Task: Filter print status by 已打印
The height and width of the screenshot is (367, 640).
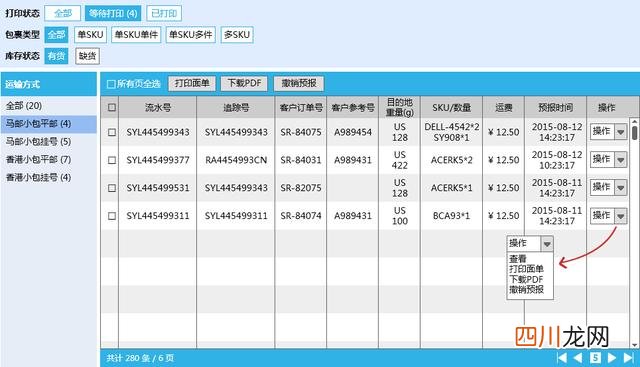Action: point(164,13)
